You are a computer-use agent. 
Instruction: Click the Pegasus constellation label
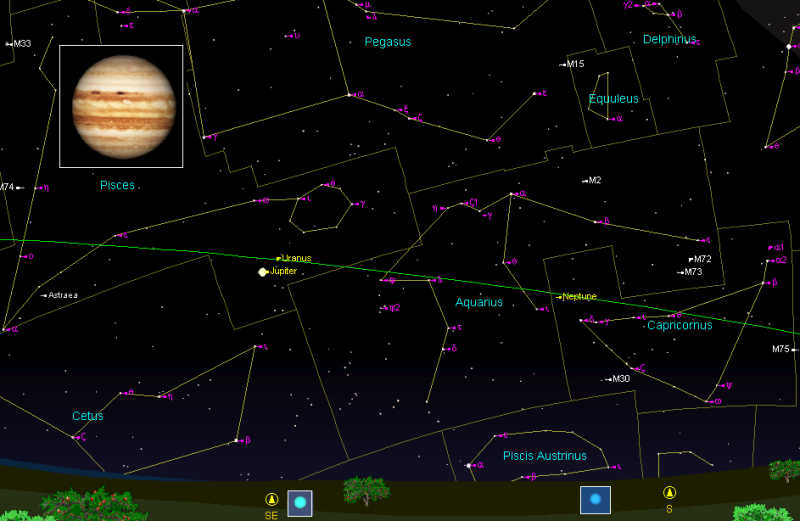tap(388, 42)
